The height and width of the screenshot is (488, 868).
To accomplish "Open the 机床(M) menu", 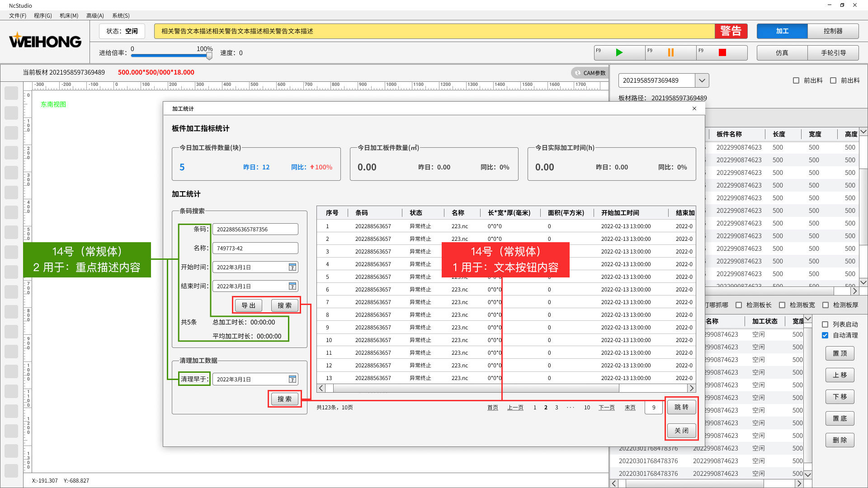I will click(x=69, y=15).
